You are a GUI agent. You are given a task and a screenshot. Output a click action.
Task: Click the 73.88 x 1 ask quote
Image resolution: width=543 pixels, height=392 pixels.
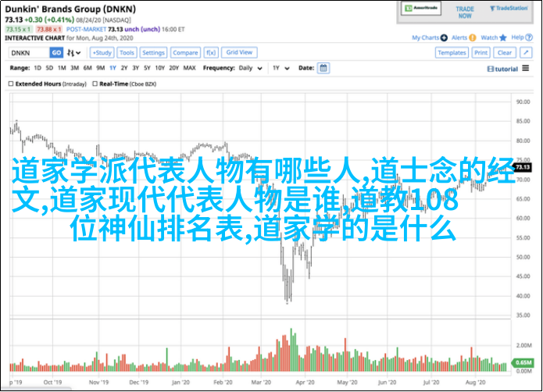pos(48,30)
